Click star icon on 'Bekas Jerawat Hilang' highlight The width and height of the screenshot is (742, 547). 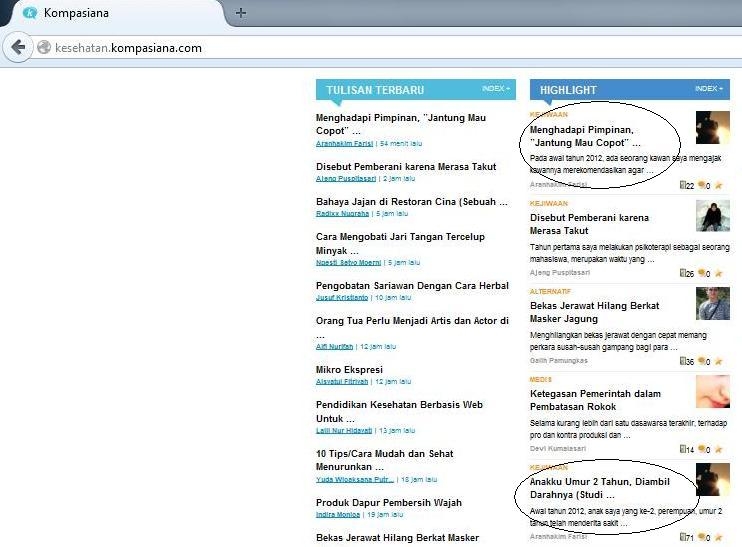click(x=718, y=362)
